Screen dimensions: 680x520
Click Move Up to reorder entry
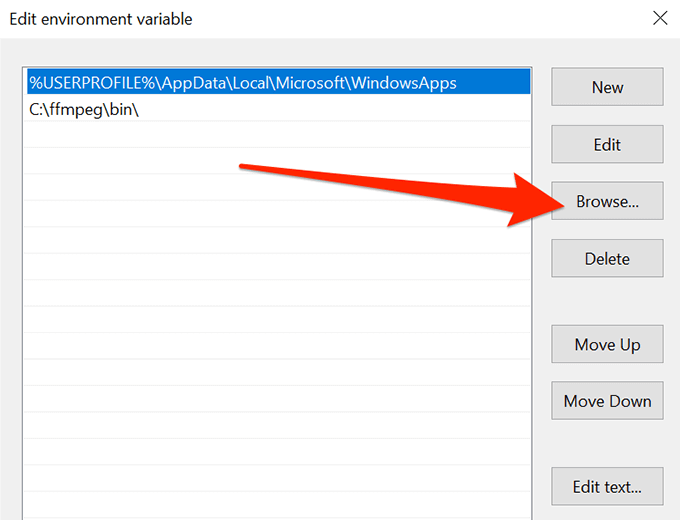(607, 345)
